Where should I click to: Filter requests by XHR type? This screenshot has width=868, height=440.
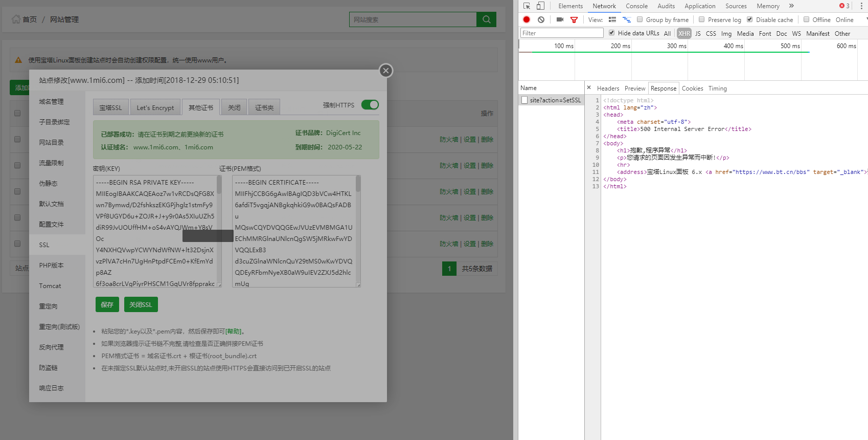[684, 33]
